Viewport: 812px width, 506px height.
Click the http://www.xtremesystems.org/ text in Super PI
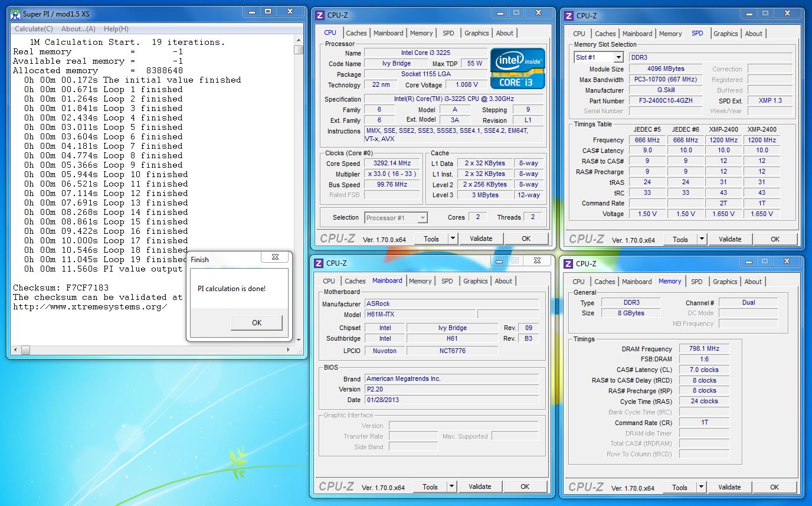(x=90, y=307)
